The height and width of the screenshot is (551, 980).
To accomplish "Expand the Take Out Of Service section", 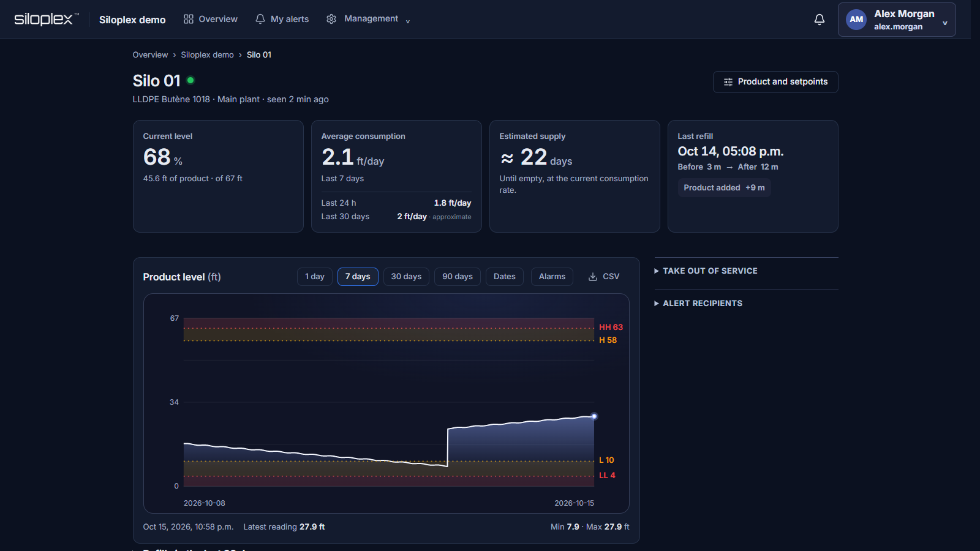I will click(706, 271).
